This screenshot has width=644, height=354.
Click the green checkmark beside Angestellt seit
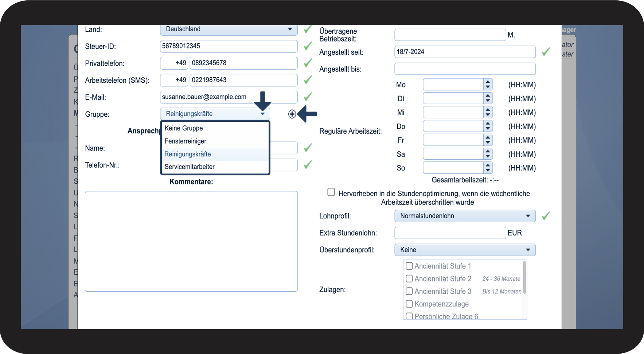pyautogui.click(x=546, y=52)
